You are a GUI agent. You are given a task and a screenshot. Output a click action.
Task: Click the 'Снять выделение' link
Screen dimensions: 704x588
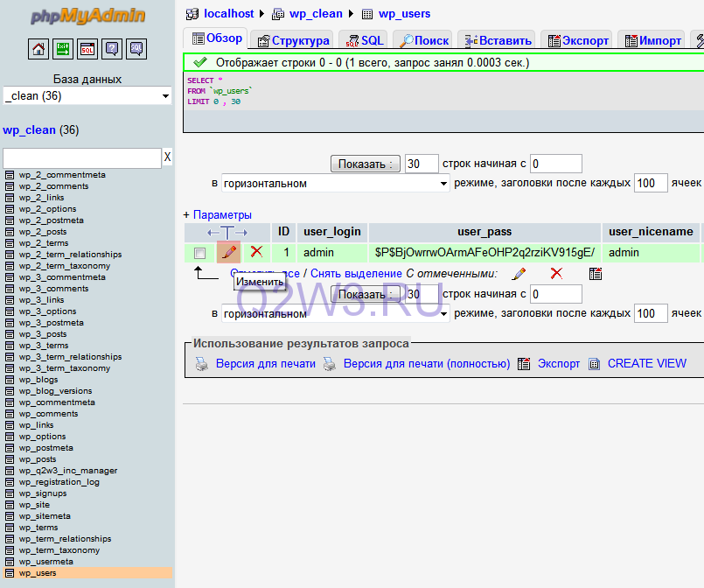(356, 274)
